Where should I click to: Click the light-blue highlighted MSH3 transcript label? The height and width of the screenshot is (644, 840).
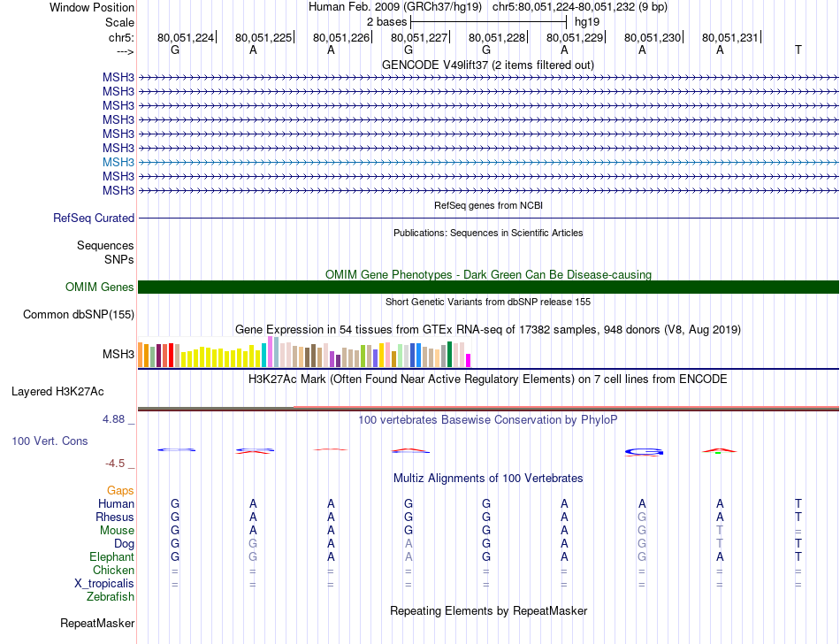pos(118,163)
